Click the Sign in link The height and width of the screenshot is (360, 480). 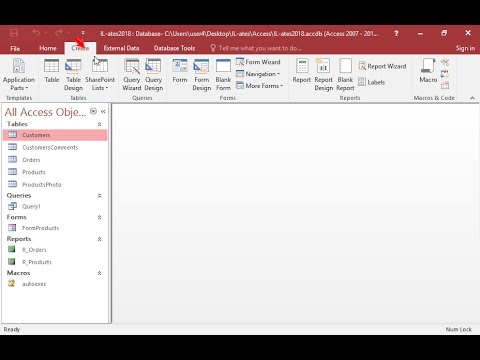click(465, 48)
